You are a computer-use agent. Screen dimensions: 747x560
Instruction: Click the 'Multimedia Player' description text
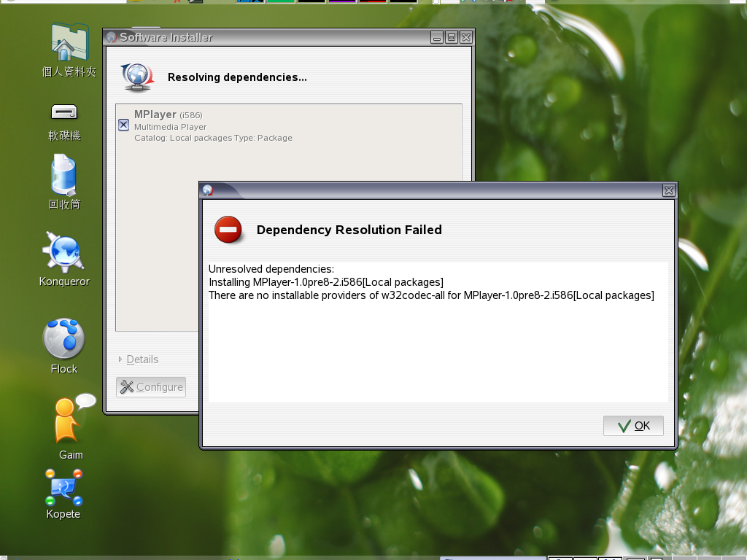[171, 127]
